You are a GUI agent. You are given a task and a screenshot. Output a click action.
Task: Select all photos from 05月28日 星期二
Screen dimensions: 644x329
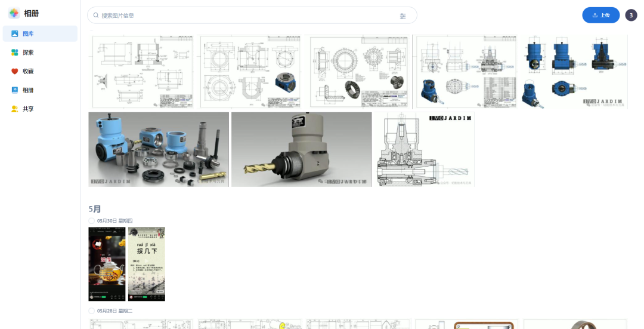click(92, 311)
